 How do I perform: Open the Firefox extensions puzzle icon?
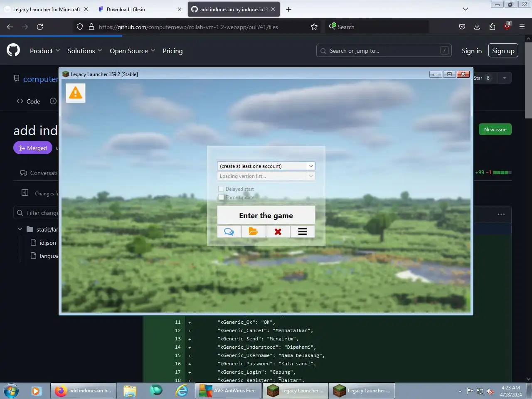[492, 27]
